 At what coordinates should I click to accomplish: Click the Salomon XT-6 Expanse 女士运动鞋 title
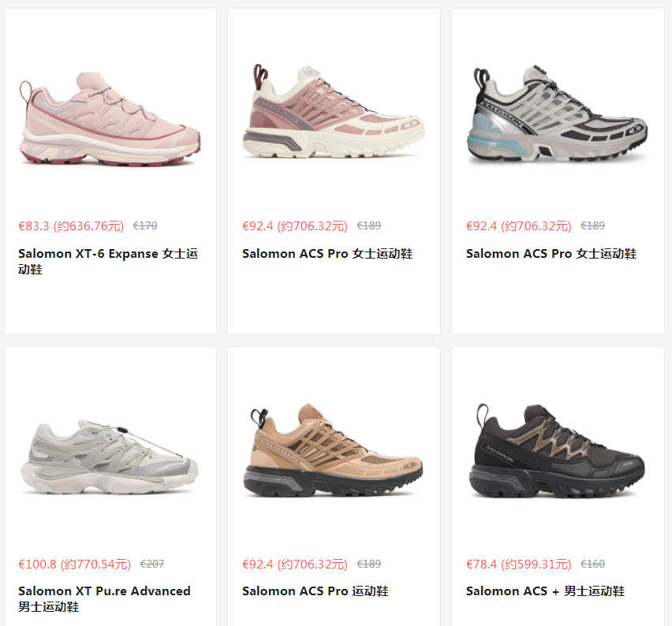108,262
